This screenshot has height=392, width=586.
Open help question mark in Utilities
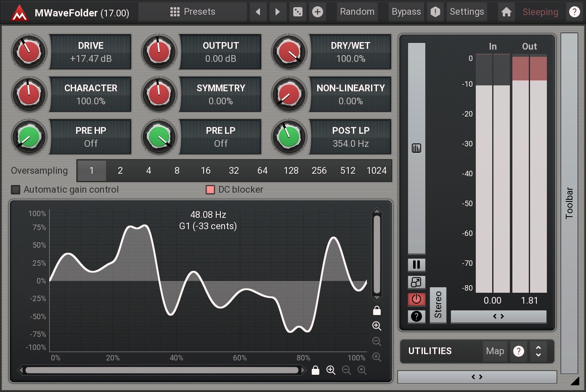click(x=519, y=351)
